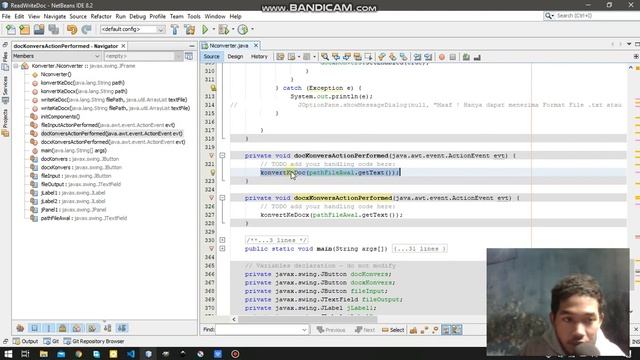Toggle Show Non-Public Members in Navigator

click(x=62, y=328)
